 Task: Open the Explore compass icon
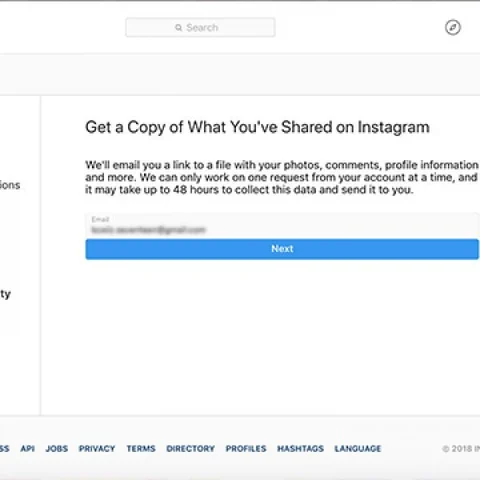point(453,27)
